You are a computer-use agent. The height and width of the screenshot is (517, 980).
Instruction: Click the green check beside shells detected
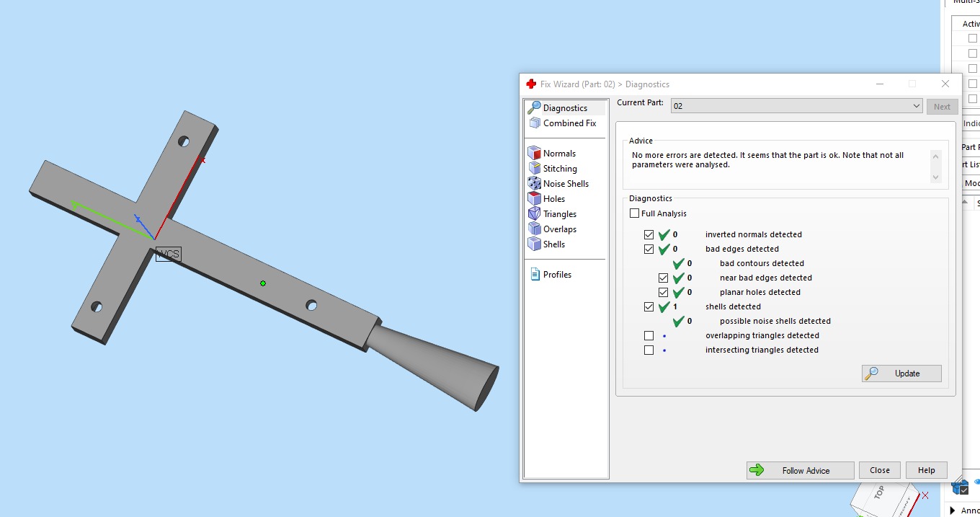pos(664,306)
